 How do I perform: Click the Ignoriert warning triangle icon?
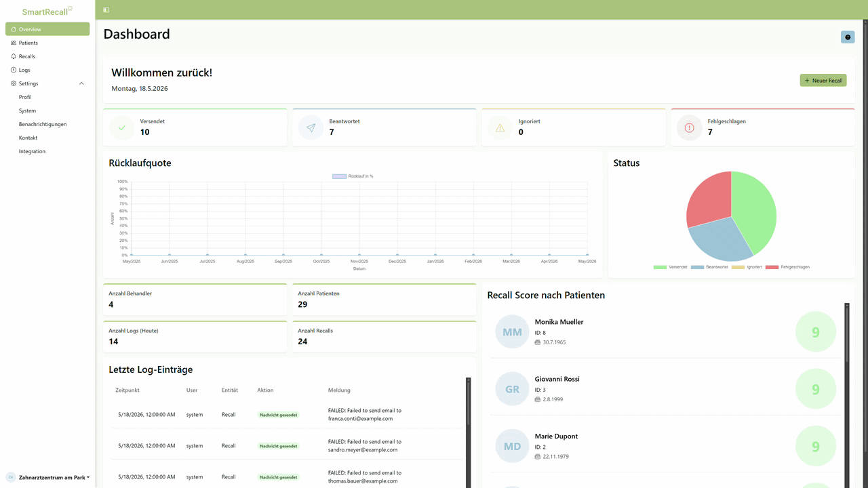click(500, 127)
